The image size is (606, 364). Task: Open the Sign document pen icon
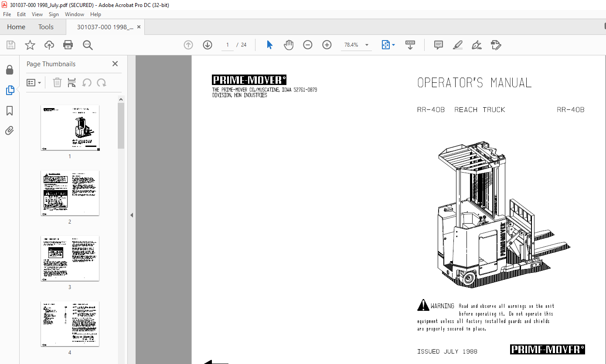click(x=477, y=45)
